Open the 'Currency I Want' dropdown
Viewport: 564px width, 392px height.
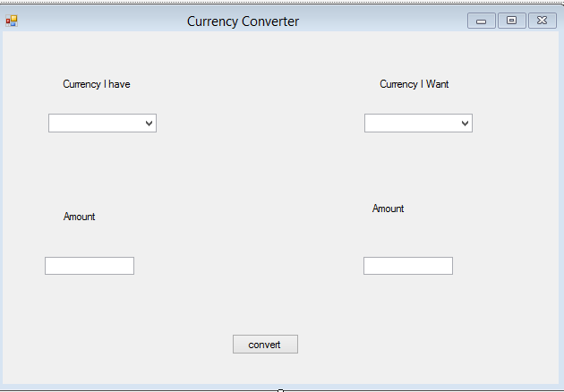click(418, 124)
